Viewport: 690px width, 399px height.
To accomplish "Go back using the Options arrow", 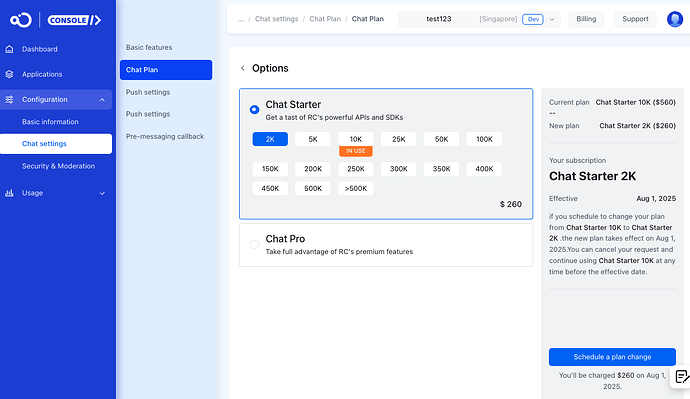I will click(242, 68).
